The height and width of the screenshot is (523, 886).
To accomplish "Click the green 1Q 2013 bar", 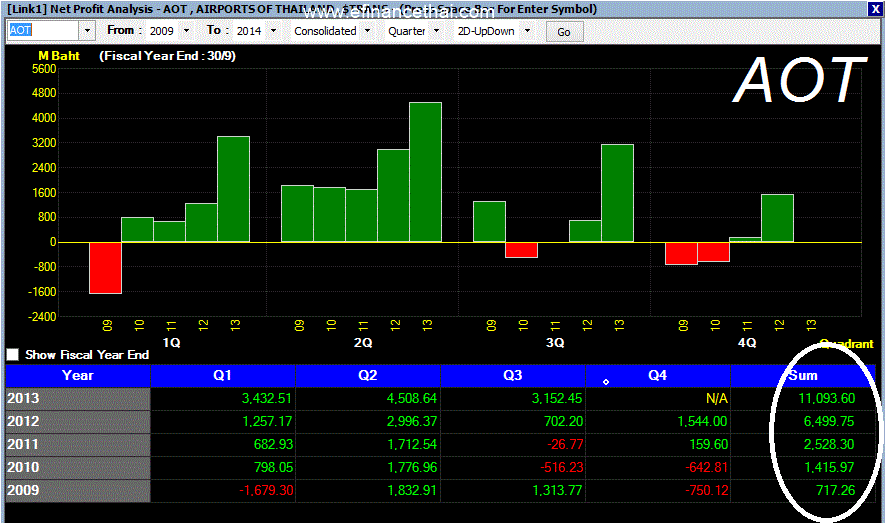I will tap(233, 189).
